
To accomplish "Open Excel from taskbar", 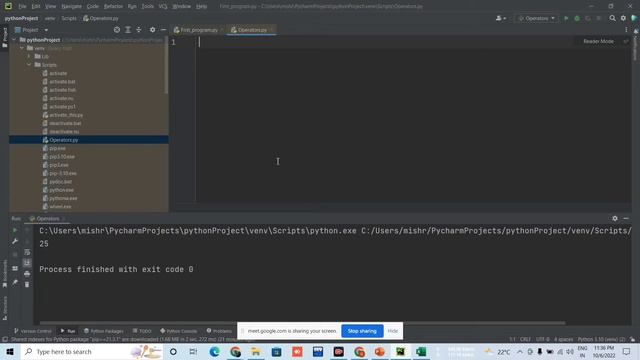I will (421, 351).
